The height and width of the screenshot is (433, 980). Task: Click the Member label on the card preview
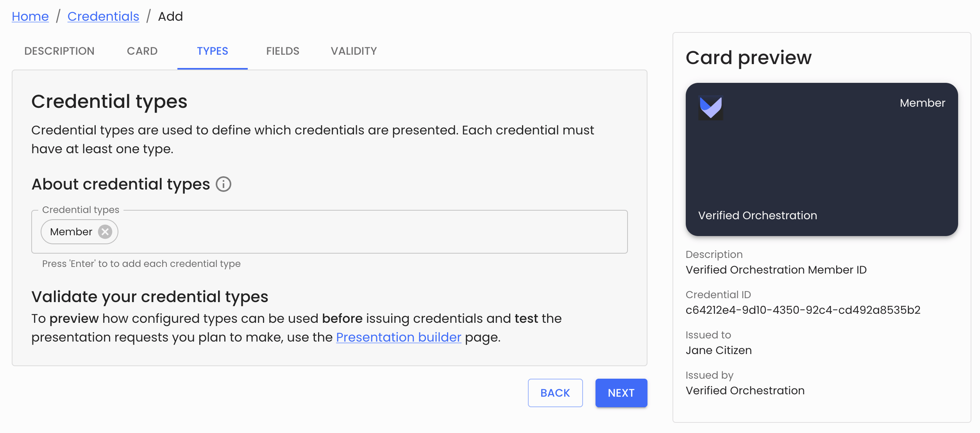pyautogui.click(x=922, y=103)
